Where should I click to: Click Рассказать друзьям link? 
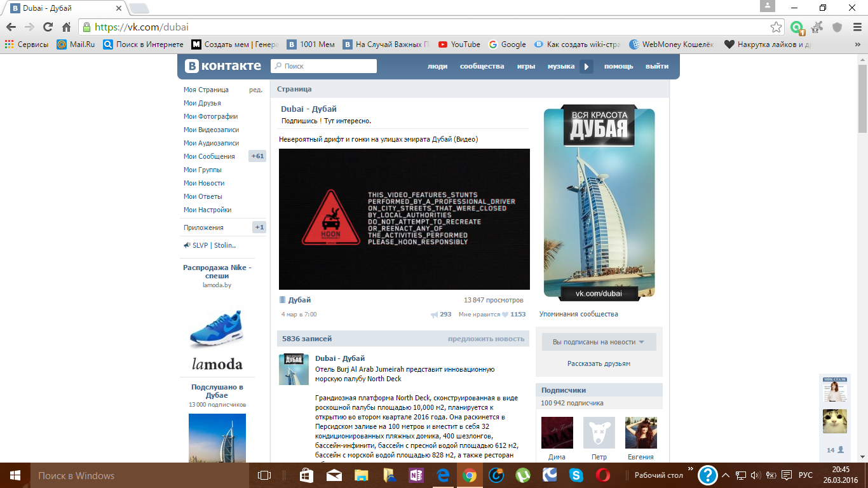pos(599,363)
